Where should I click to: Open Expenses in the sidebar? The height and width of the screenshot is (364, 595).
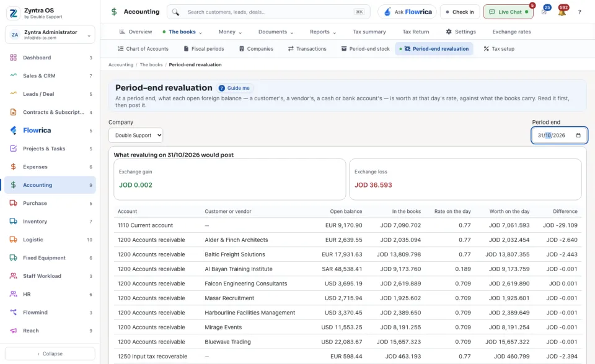(50, 167)
